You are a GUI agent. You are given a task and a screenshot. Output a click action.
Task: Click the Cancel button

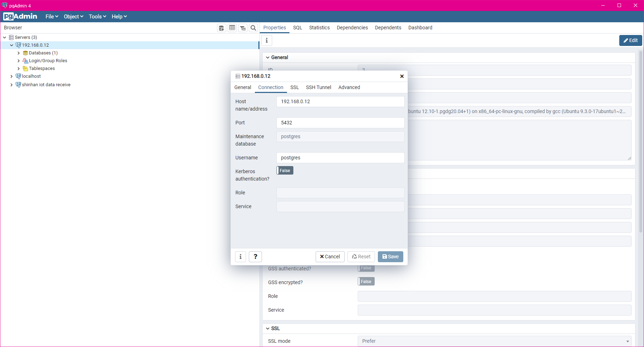click(330, 257)
